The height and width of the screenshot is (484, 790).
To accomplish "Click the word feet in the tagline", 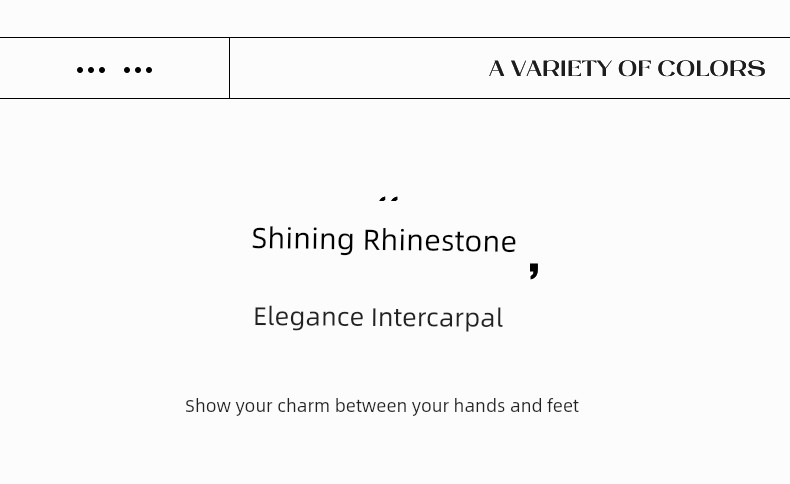I will (563, 406).
